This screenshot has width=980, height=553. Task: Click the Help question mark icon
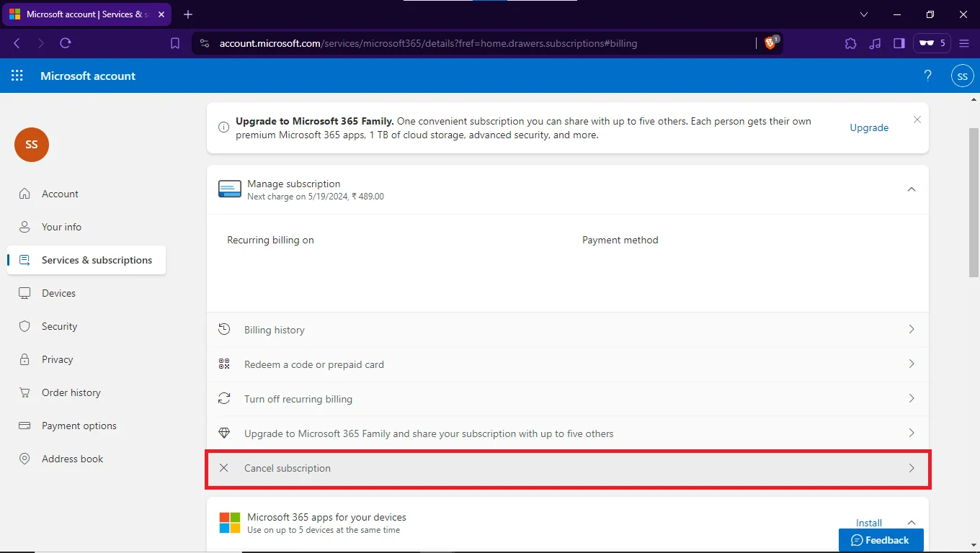(x=928, y=76)
